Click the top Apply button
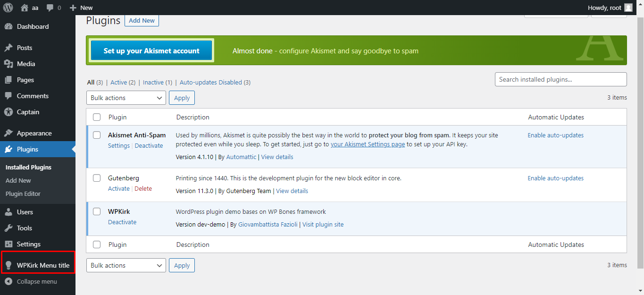Viewport: 644px width, 295px height. click(182, 98)
